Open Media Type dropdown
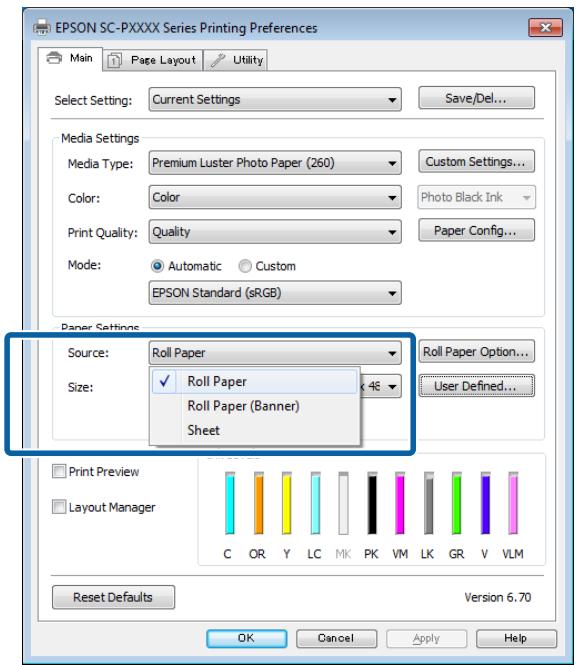576x665 pixels. [x=275, y=163]
